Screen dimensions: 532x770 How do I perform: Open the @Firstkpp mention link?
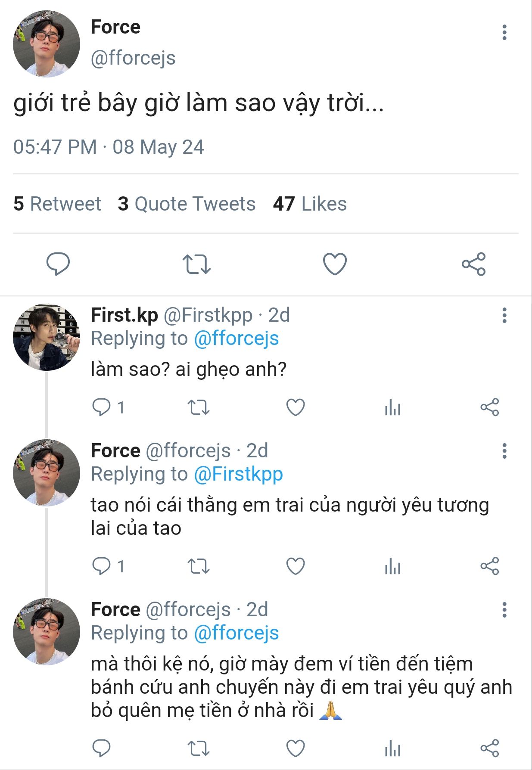point(238,474)
